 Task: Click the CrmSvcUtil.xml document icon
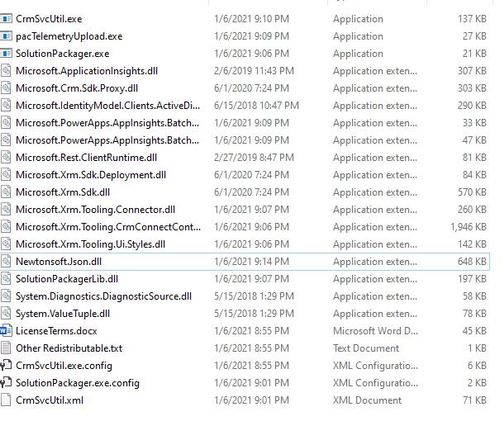click(6, 400)
